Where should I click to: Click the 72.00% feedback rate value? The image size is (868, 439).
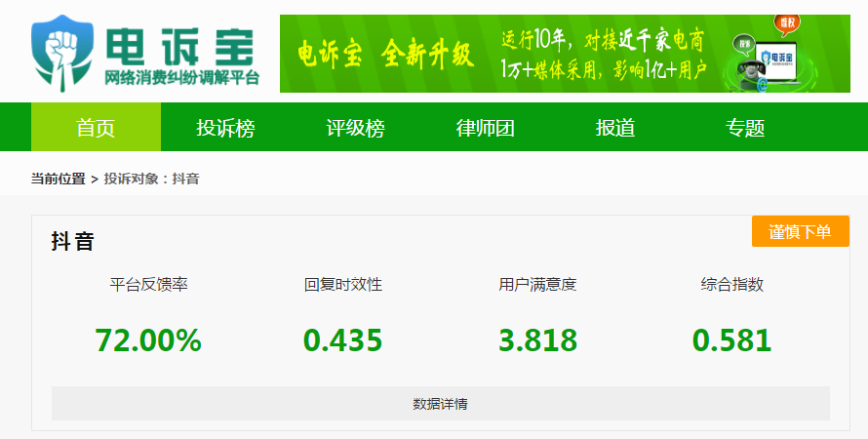pos(148,339)
